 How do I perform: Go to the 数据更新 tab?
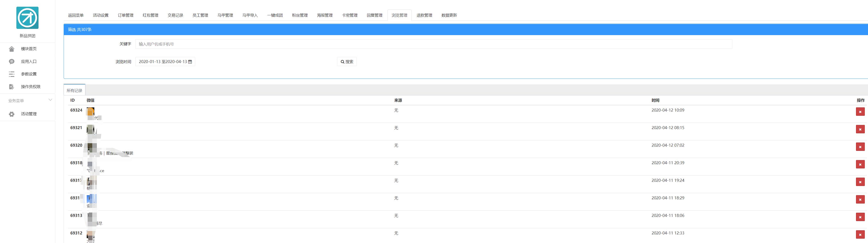[x=449, y=15]
